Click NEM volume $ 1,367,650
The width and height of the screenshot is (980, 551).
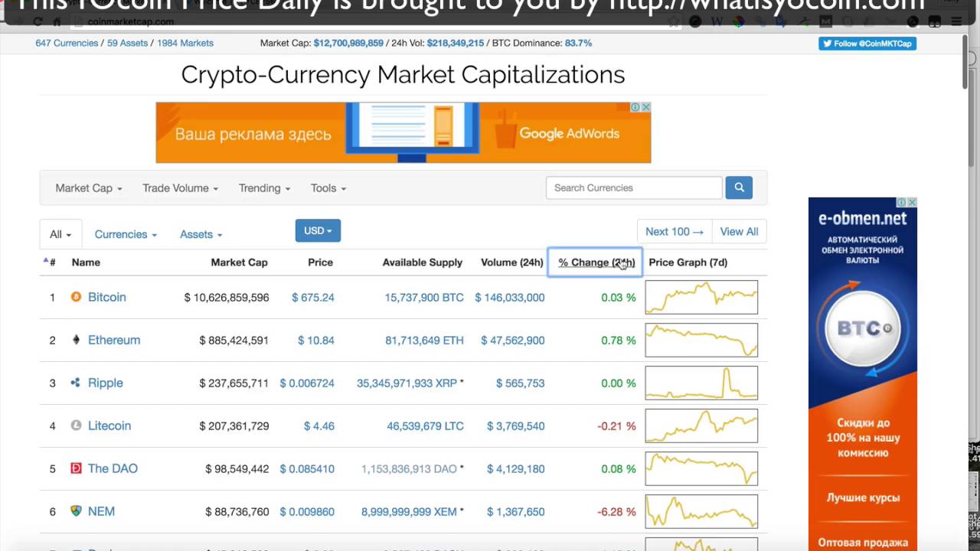pos(516,512)
